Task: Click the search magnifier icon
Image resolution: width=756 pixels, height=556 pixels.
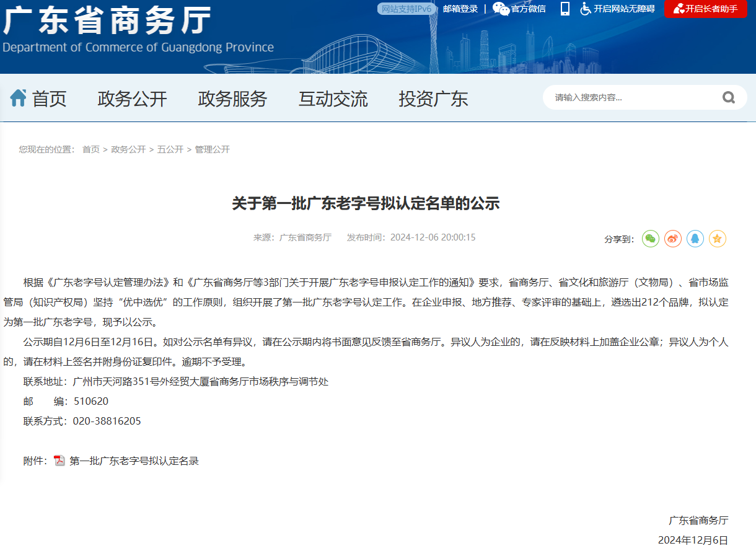Action: (x=728, y=97)
